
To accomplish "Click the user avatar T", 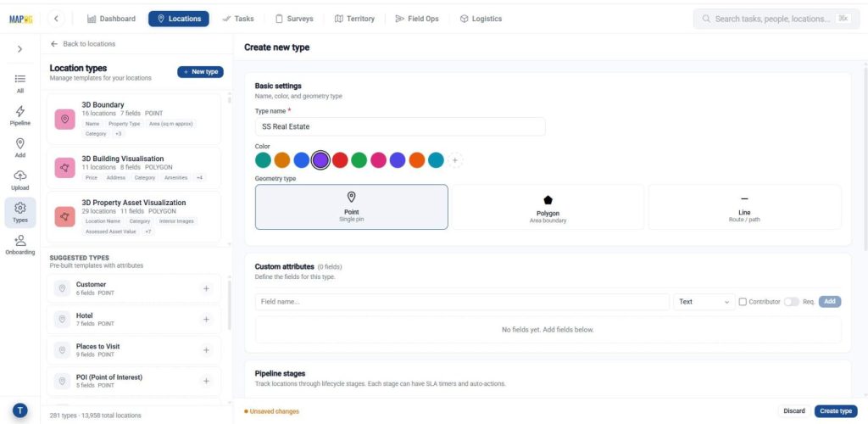I will 20,410.
